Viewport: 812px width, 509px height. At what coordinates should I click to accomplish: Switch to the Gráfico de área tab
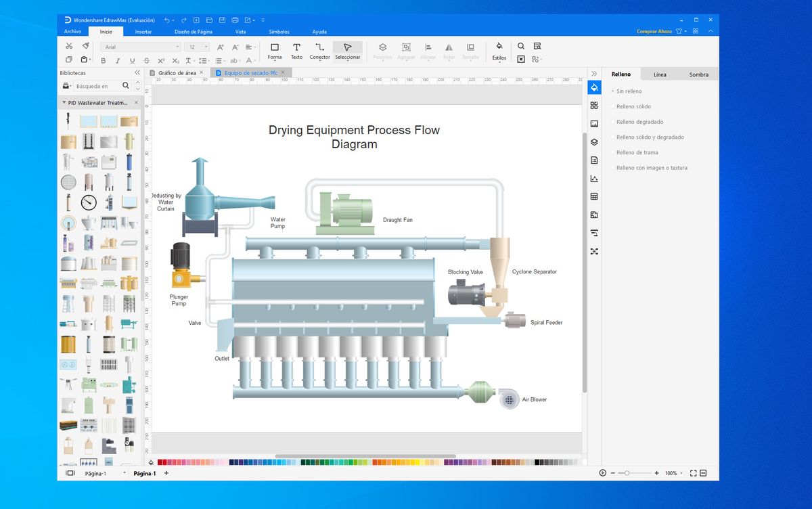tap(176, 72)
